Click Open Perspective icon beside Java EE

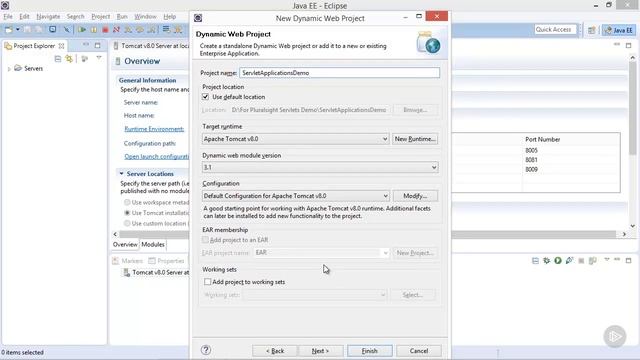[591, 30]
